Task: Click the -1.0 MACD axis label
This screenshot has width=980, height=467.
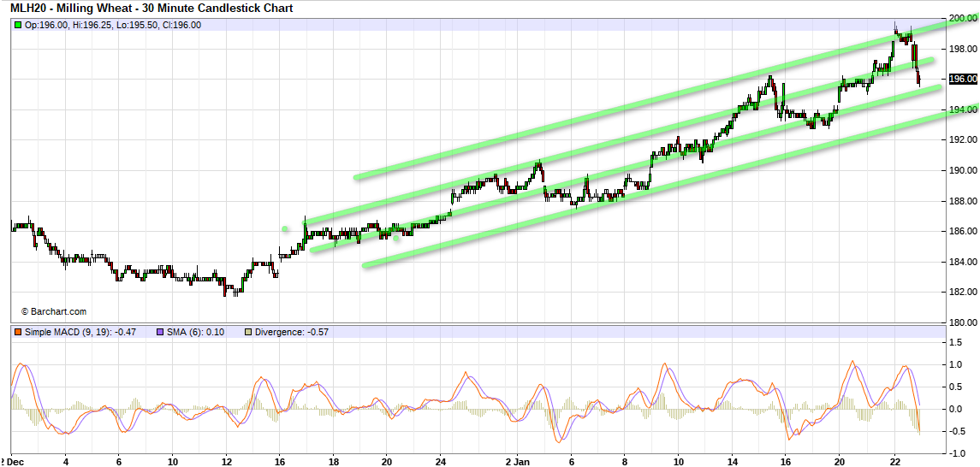Action: 956,453
